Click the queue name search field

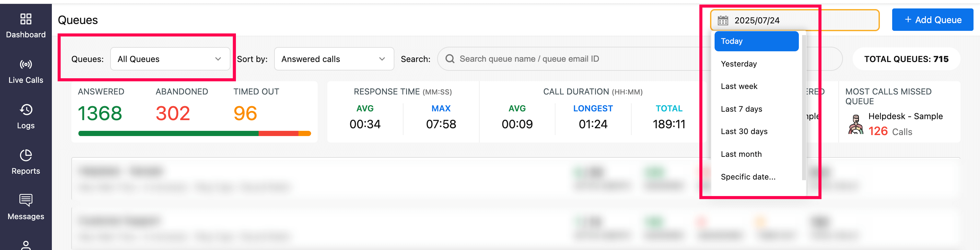click(571, 59)
